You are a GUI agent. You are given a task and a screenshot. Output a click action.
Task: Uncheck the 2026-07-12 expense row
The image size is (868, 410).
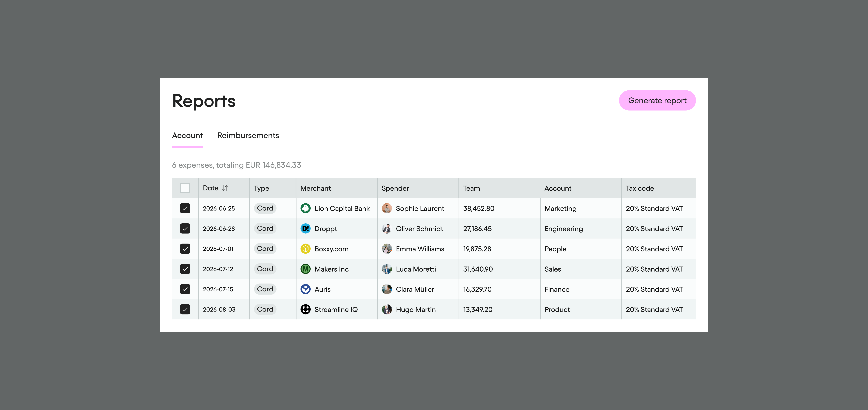185,269
